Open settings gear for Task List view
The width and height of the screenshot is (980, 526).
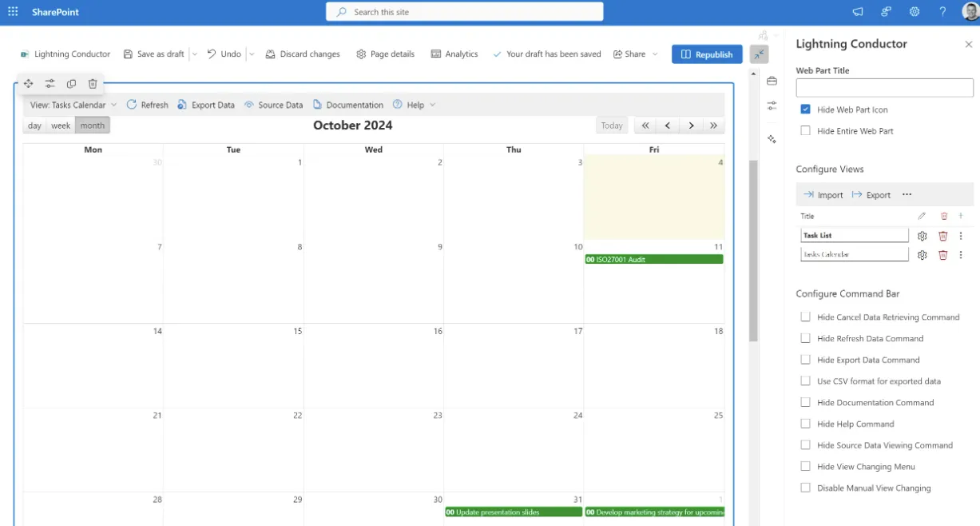coord(922,236)
